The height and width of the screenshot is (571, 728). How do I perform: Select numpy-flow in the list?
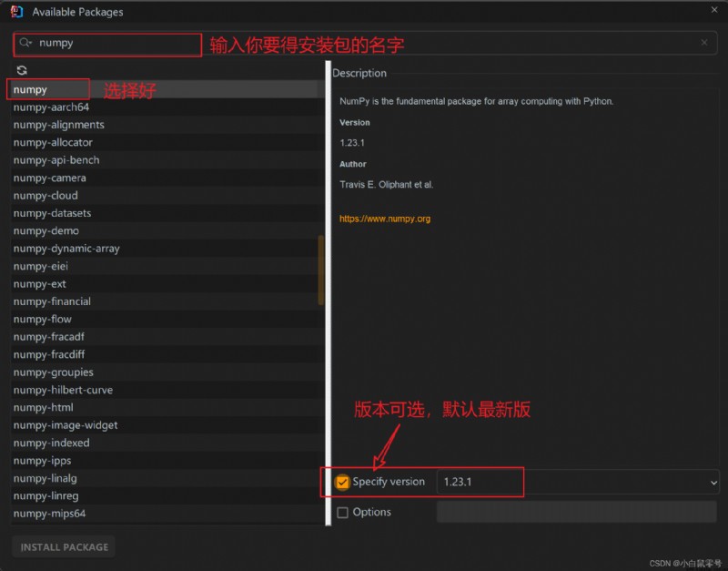(x=167, y=319)
